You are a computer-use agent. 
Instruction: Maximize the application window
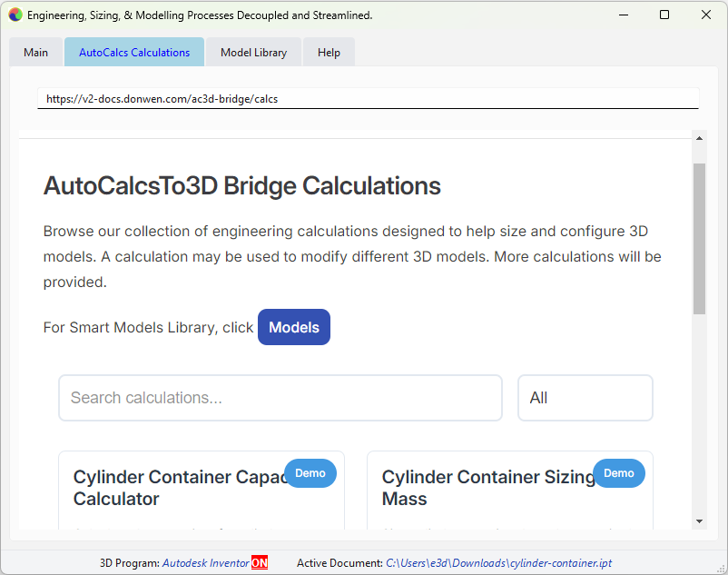click(x=664, y=15)
